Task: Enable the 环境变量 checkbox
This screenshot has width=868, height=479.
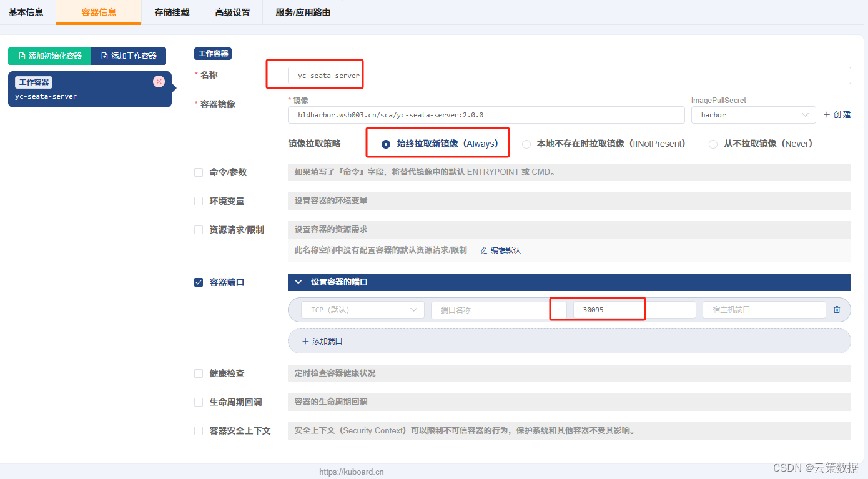Action: click(199, 201)
